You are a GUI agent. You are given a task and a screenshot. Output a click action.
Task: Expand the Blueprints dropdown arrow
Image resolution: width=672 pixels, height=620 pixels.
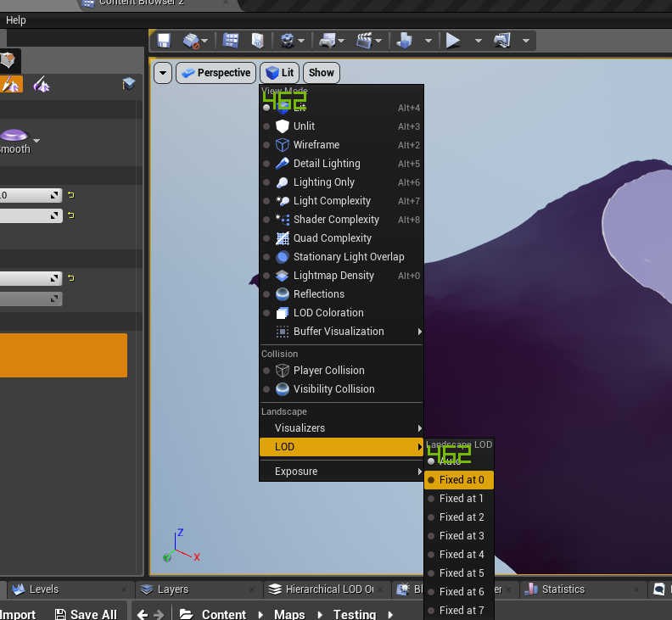[341, 41]
